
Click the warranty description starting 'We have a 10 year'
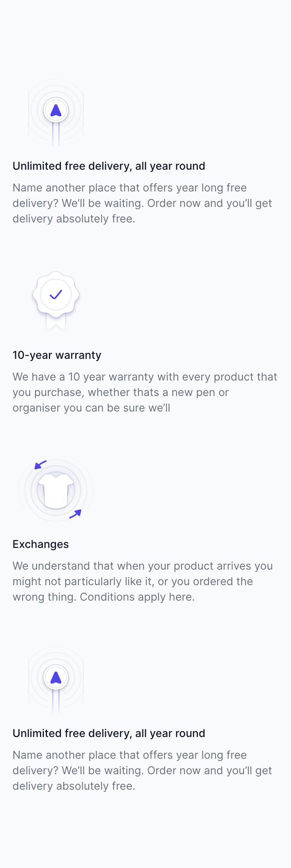tap(145, 392)
